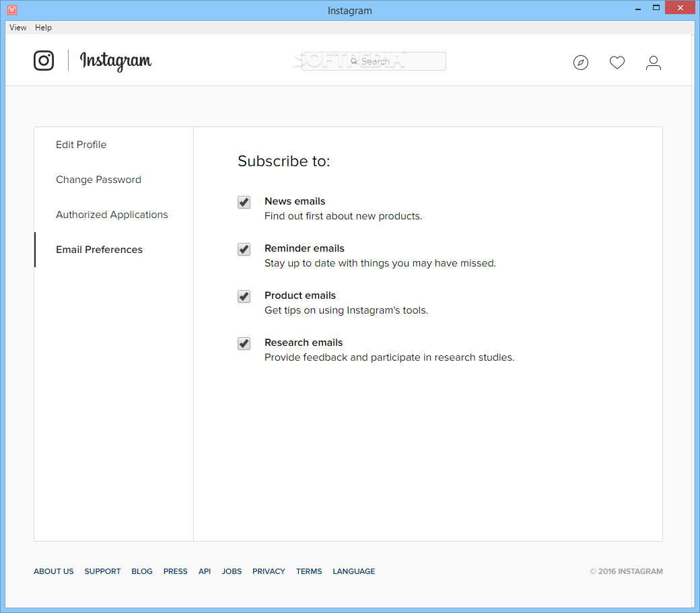Image resolution: width=700 pixels, height=613 pixels.
Task: Uncheck the Research emails checkbox
Action: click(244, 344)
